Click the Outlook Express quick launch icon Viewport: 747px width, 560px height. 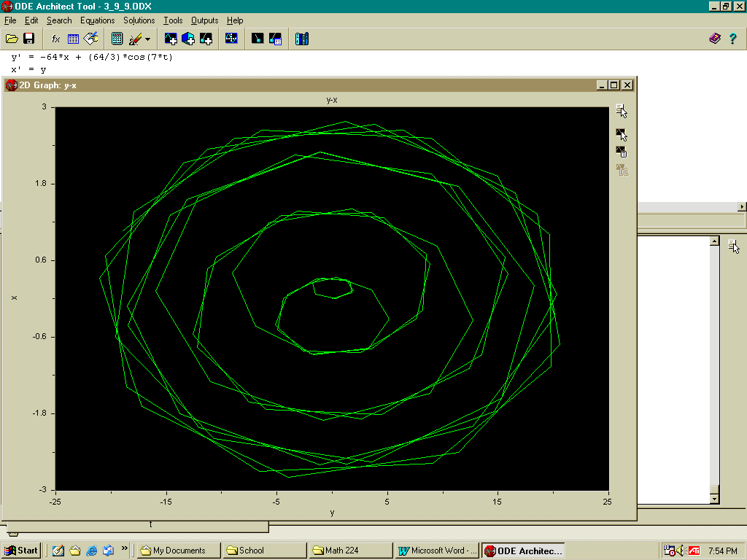click(x=108, y=551)
